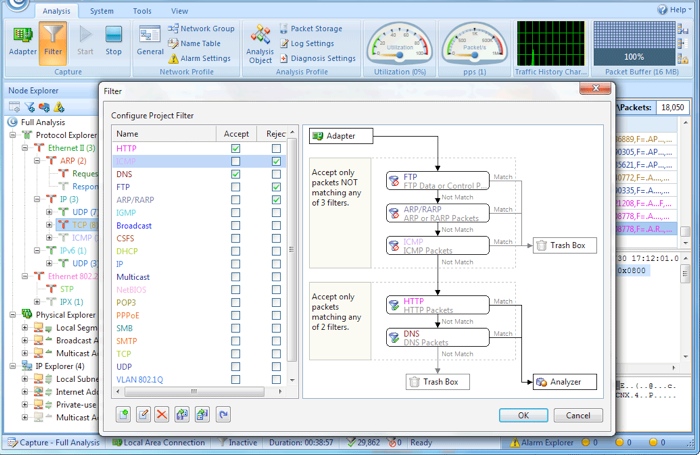
Task: Expand the IPX (1) node
Action: [38, 302]
